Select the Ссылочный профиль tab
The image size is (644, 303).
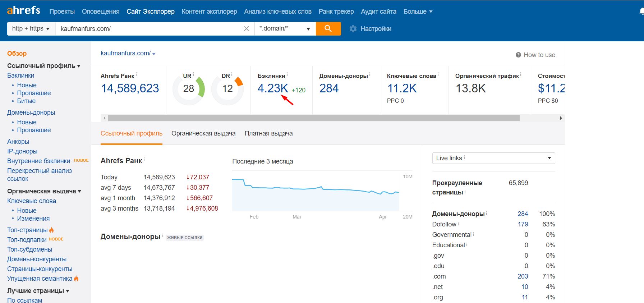(132, 133)
